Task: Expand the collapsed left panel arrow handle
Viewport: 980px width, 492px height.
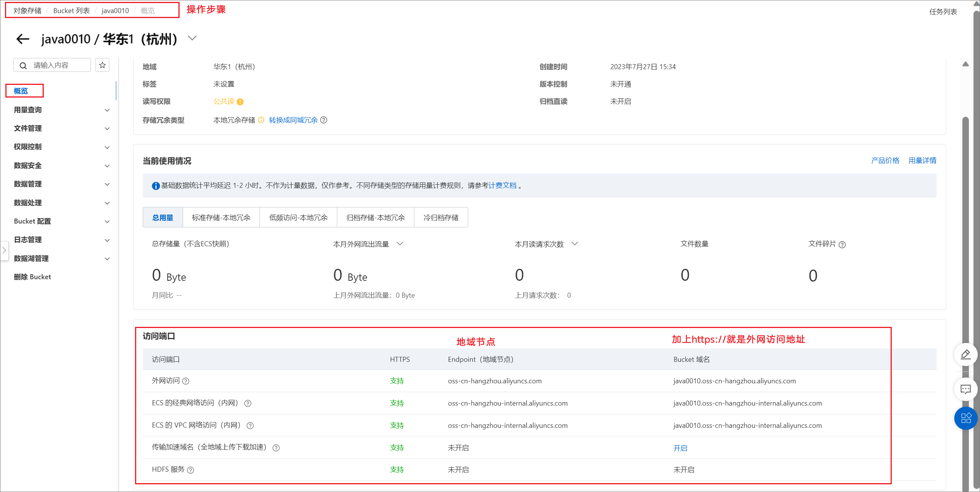Action: [4, 250]
